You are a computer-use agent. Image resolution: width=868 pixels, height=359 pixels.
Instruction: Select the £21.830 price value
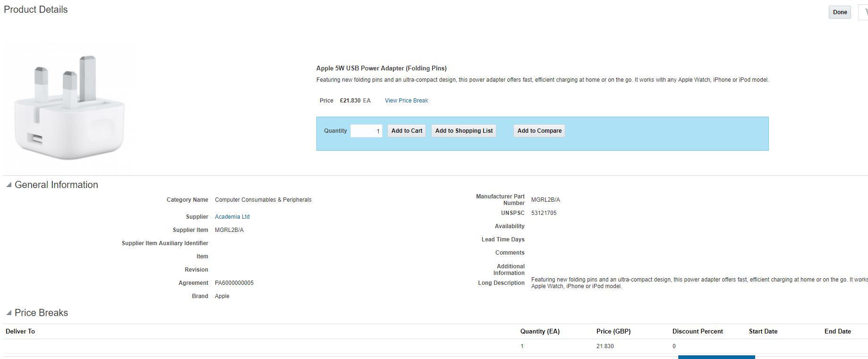click(x=350, y=101)
